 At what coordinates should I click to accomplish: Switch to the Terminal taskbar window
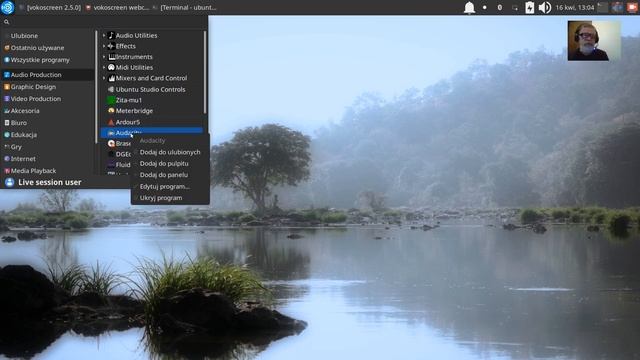point(185,7)
